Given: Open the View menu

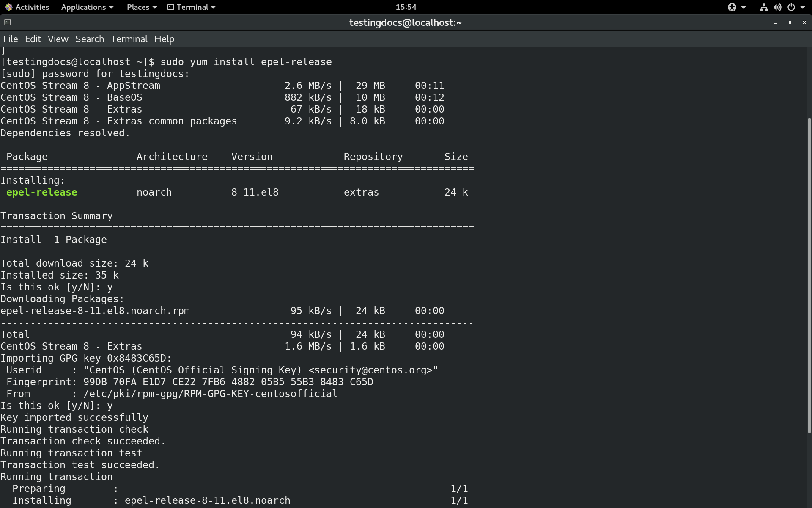Looking at the screenshot, I should pyautogui.click(x=58, y=39).
